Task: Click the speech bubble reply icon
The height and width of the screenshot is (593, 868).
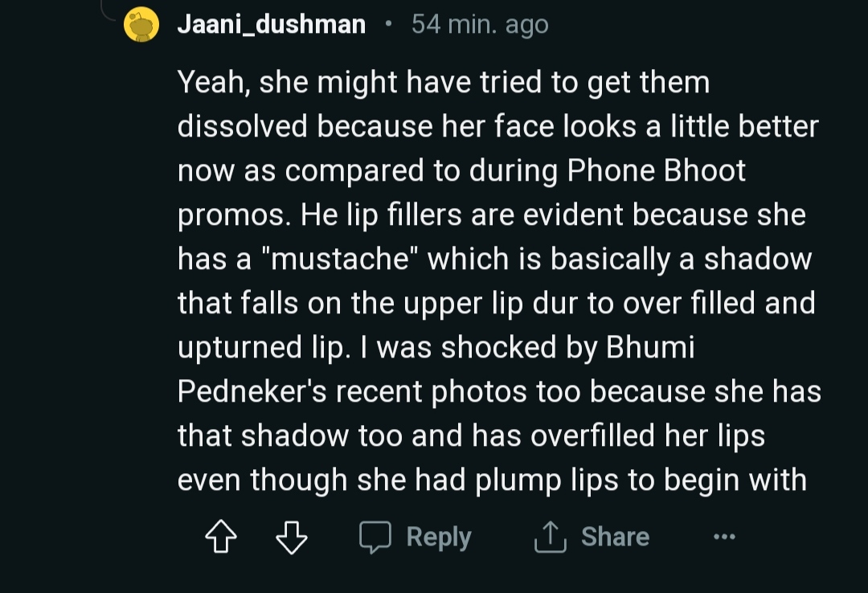Action: click(375, 537)
